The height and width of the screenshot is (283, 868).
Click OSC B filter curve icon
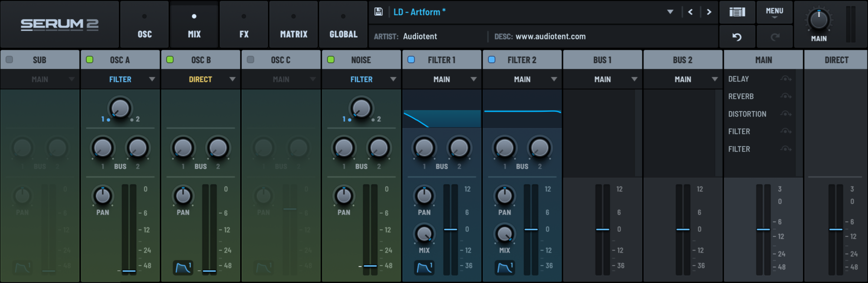[x=183, y=268]
